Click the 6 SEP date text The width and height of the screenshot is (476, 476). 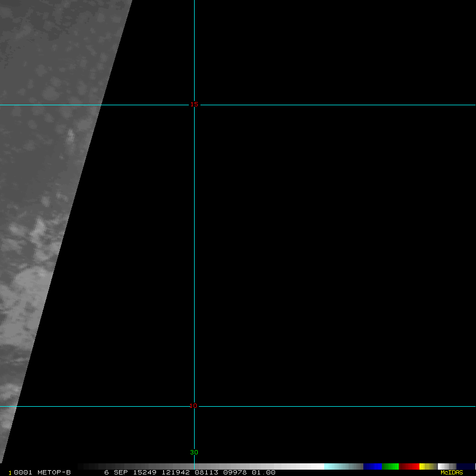pos(116,472)
